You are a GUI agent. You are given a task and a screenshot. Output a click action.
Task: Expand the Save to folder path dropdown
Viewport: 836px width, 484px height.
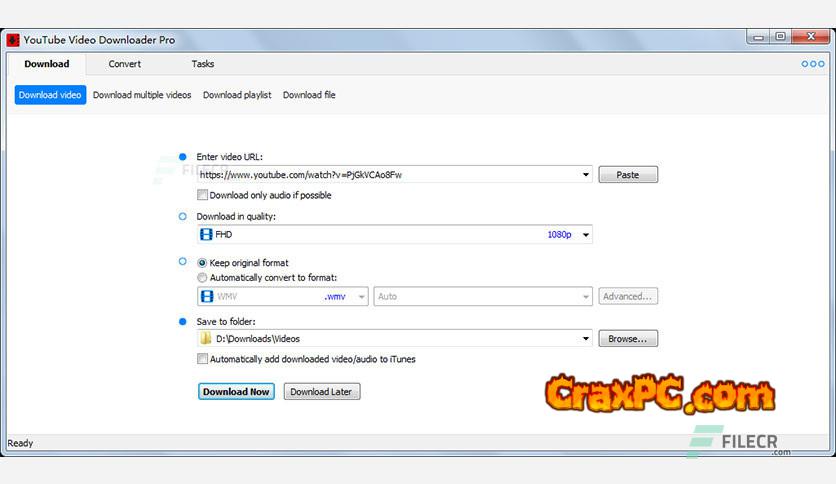[x=585, y=338]
